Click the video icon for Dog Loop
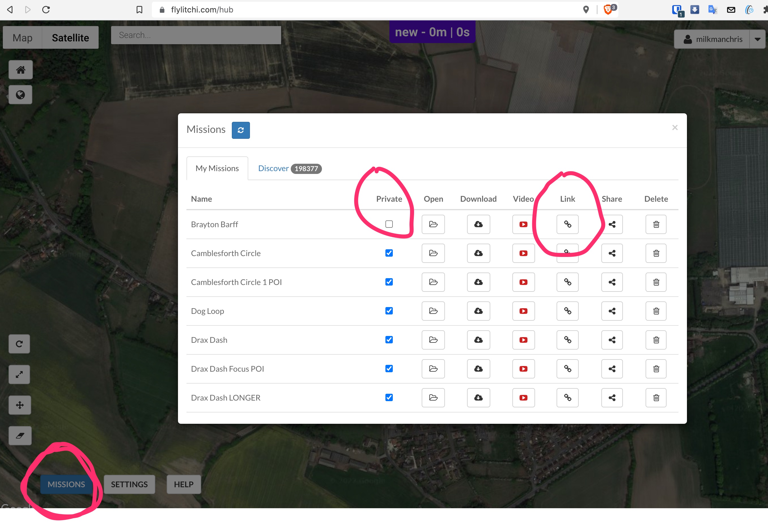 pyautogui.click(x=523, y=311)
